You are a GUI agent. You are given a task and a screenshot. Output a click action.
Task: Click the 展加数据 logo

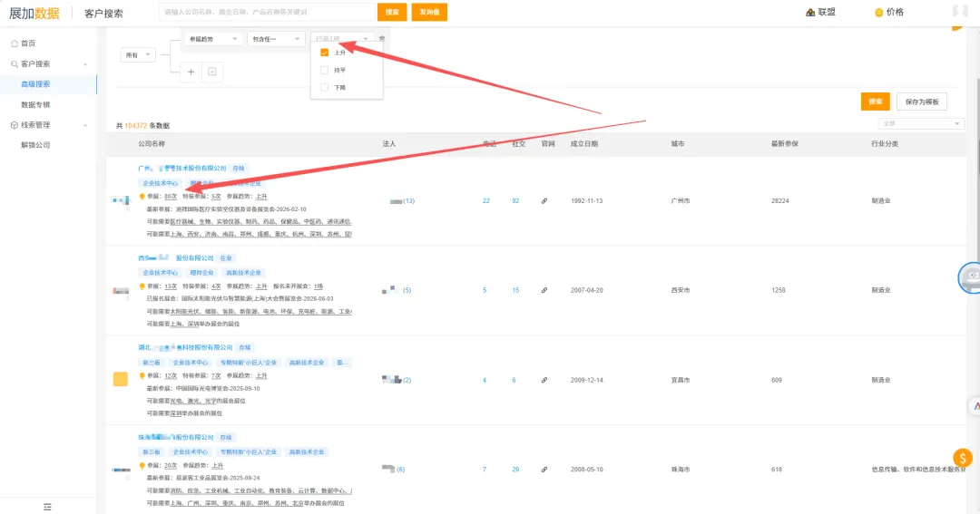[x=34, y=13]
